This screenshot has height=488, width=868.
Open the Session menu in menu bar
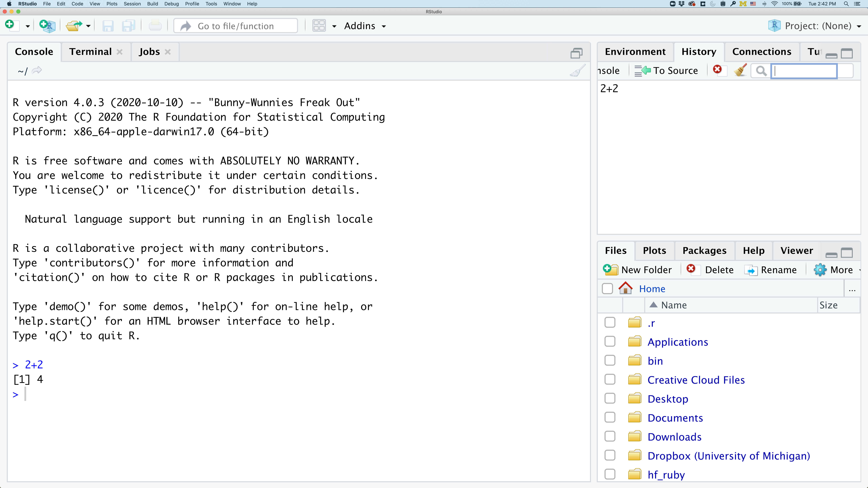coord(132,4)
